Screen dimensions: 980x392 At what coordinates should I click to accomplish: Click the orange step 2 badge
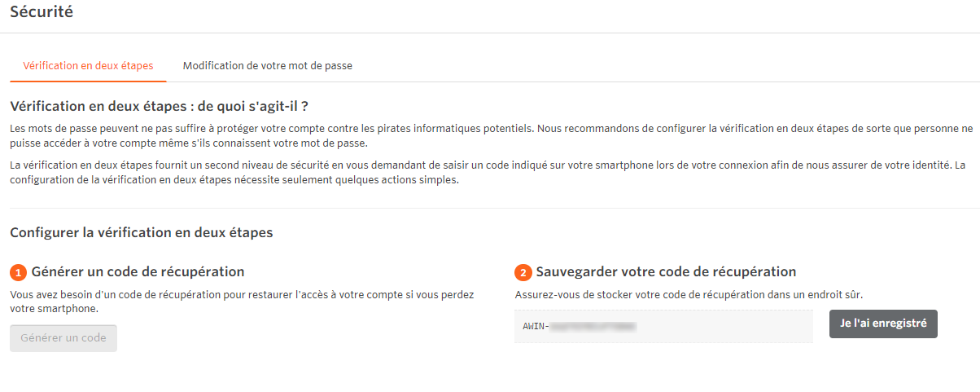coord(523,272)
